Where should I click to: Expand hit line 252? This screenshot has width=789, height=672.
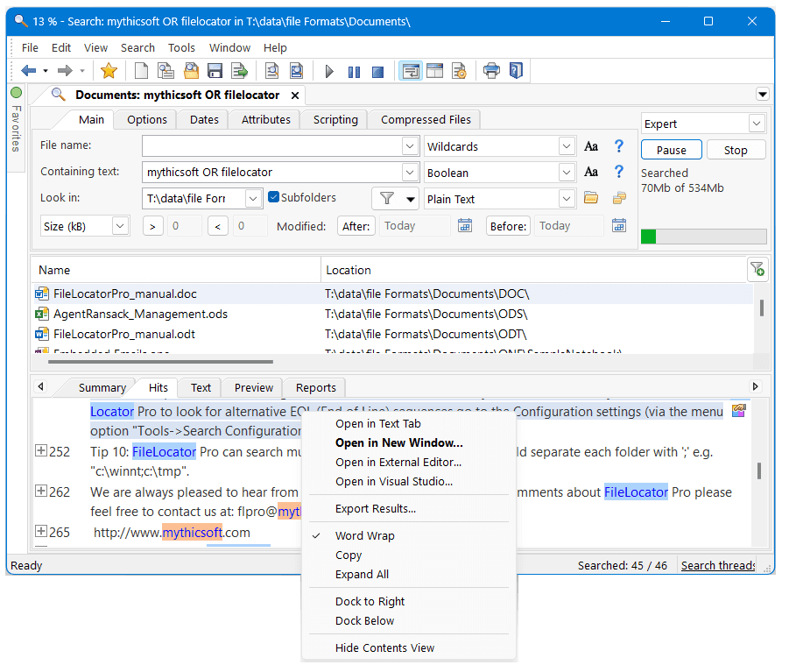pos(41,450)
